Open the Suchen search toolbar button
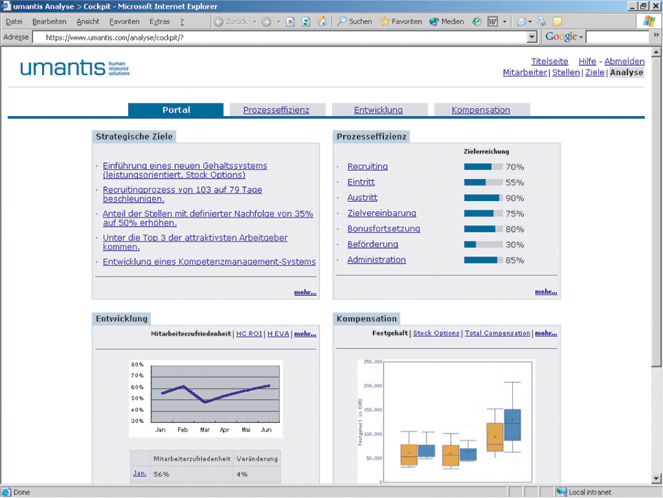Image resolution: width=663 pixels, height=498 pixels. coord(354,21)
